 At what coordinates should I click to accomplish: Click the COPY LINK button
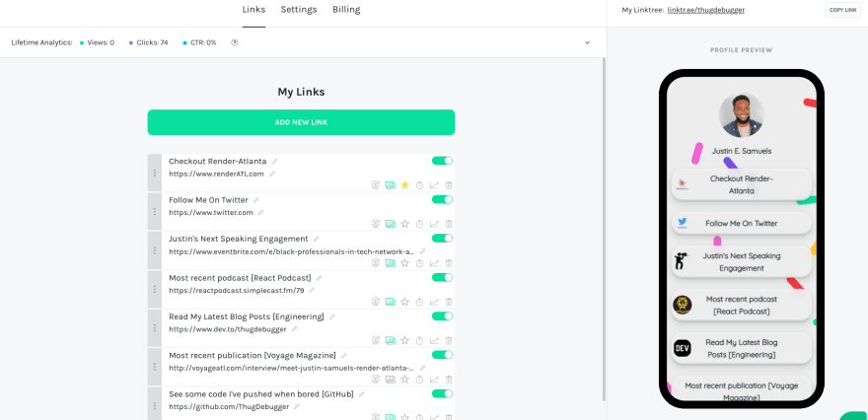pyautogui.click(x=843, y=10)
